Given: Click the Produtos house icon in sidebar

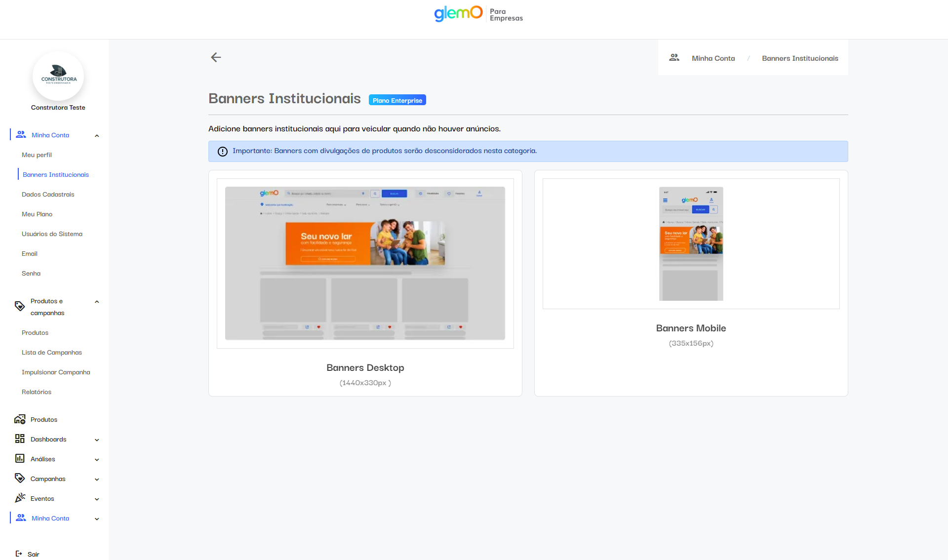Looking at the screenshot, I should (20, 419).
